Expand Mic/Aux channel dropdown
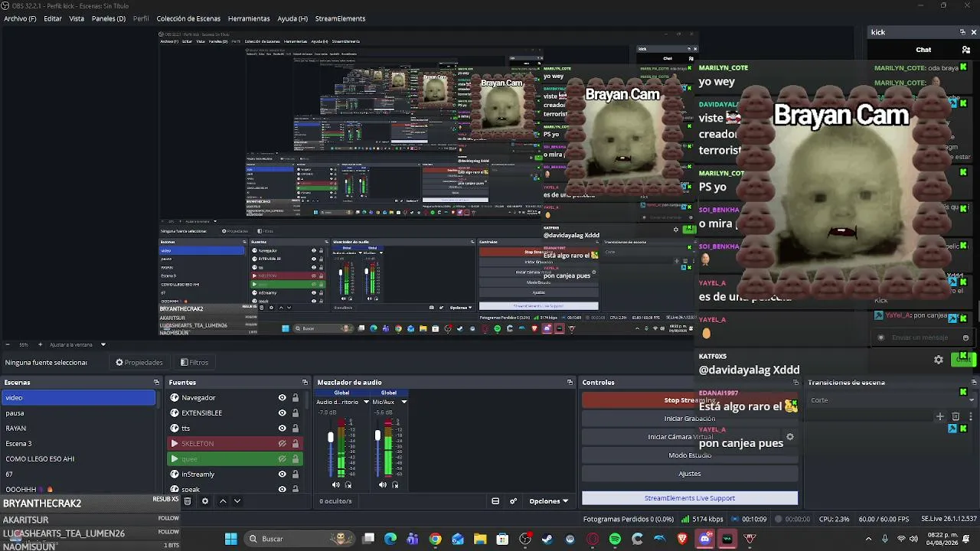 click(403, 402)
